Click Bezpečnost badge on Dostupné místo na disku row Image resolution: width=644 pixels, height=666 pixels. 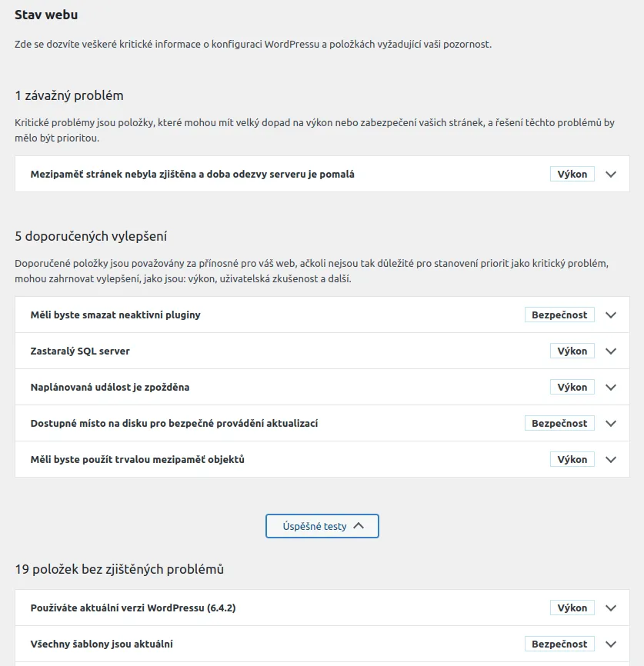click(x=559, y=423)
